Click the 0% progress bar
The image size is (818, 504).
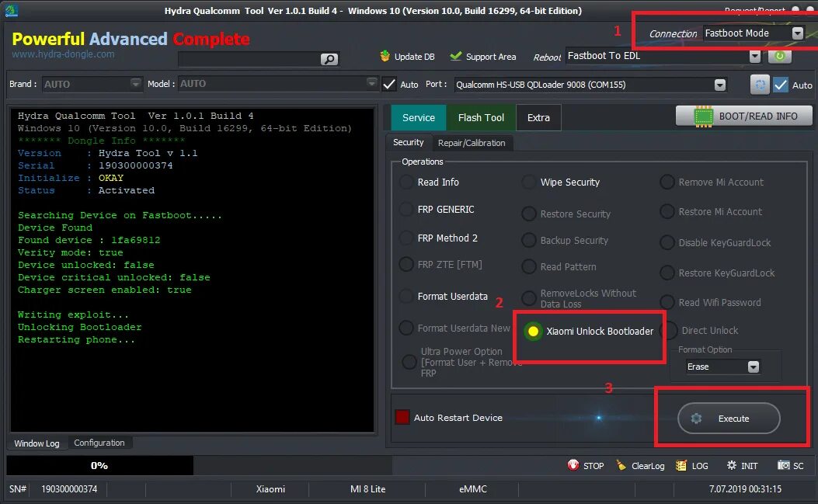click(x=99, y=465)
